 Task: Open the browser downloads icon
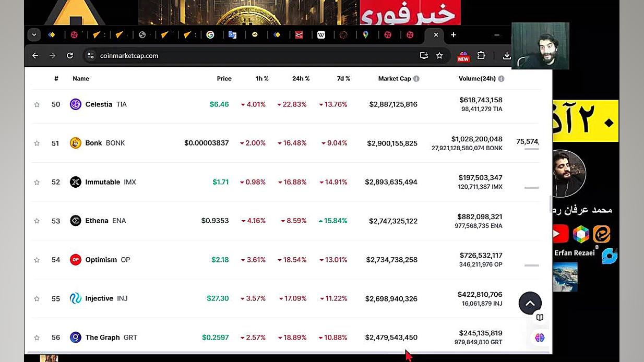tap(506, 56)
